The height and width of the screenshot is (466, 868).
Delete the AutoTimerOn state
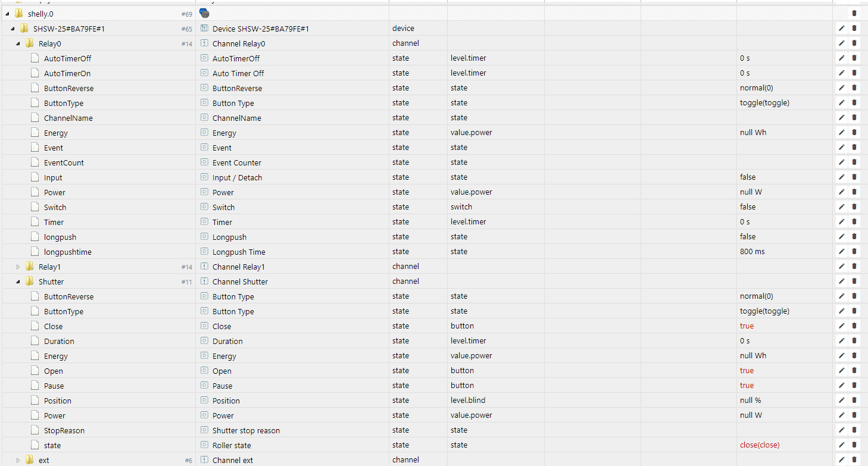point(854,73)
